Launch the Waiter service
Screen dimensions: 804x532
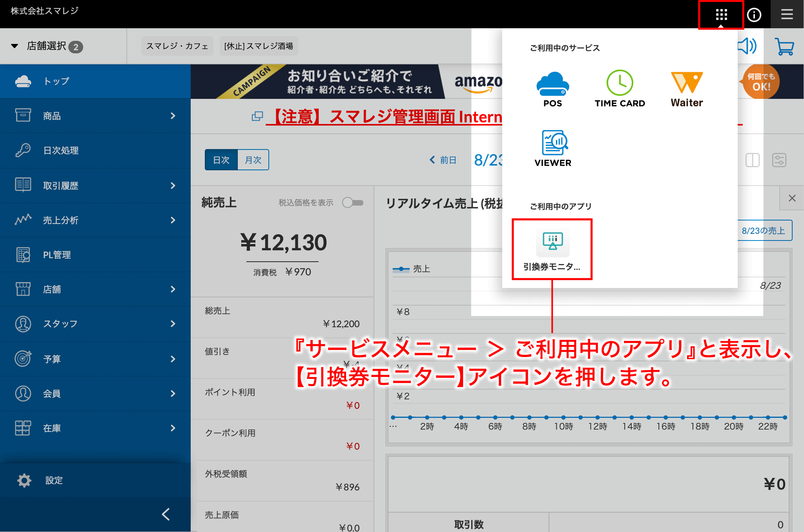[687, 89]
